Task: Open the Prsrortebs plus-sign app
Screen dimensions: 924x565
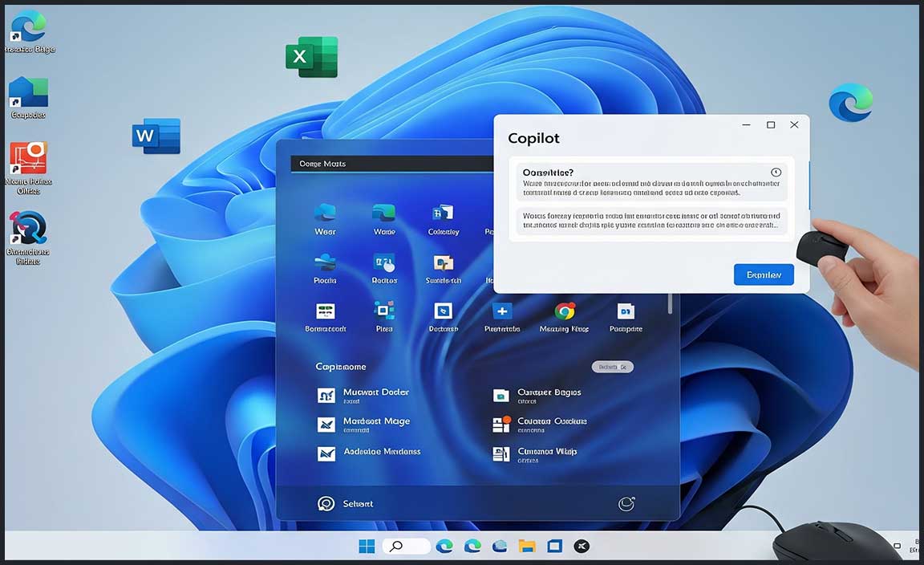Action: [x=502, y=317]
